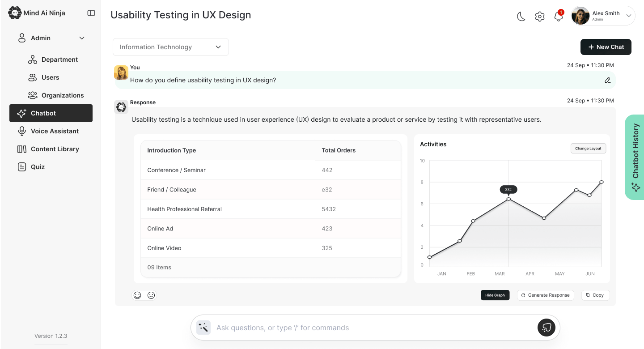The width and height of the screenshot is (644, 349).
Task: Collapse the Admin section chevron
Action: tap(82, 38)
